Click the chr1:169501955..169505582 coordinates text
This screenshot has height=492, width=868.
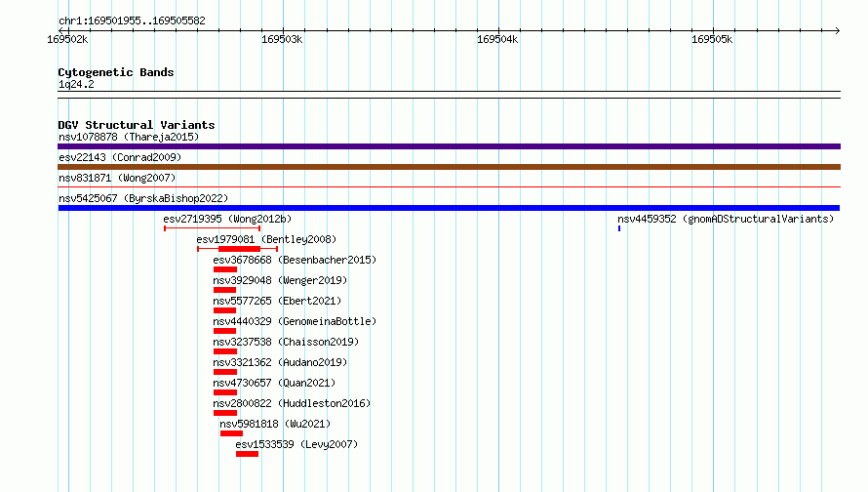pos(132,20)
